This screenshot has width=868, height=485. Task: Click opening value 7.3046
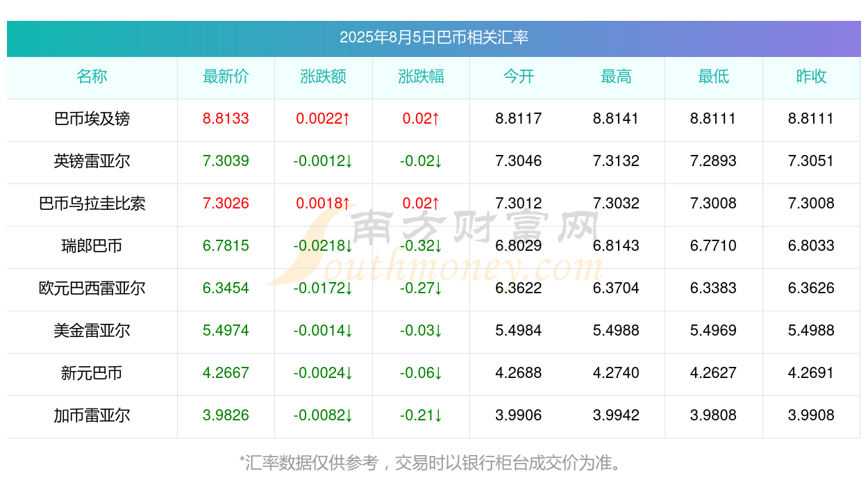point(519,161)
